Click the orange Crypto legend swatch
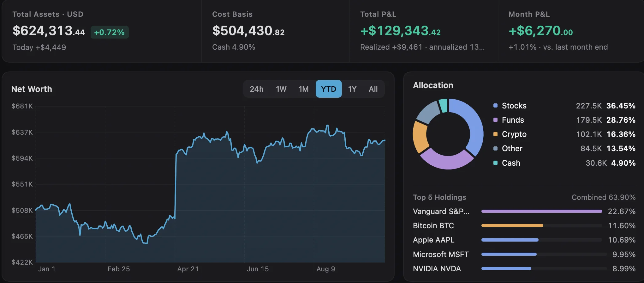The height and width of the screenshot is (283, 644). [495, 134]
